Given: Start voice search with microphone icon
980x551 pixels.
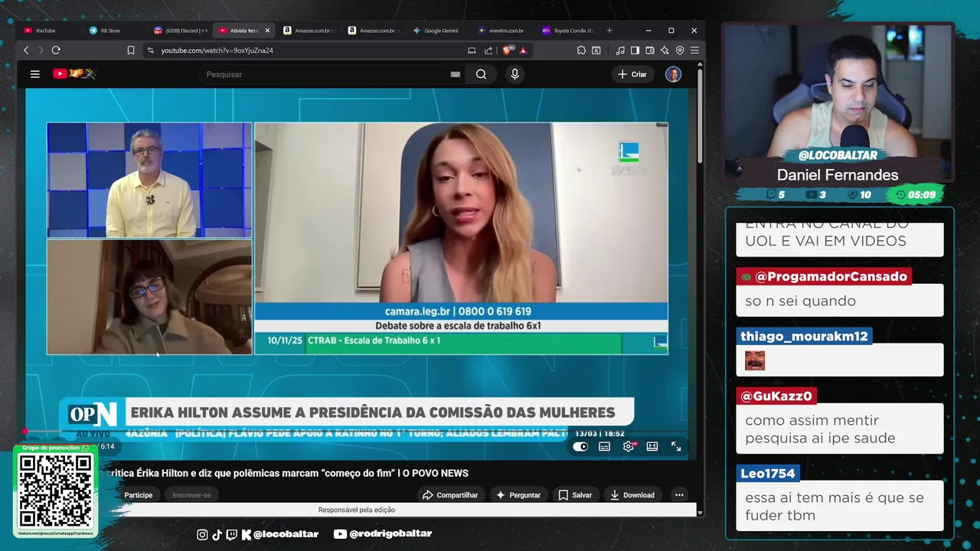Looking at the screenshot, I should 514,74.
